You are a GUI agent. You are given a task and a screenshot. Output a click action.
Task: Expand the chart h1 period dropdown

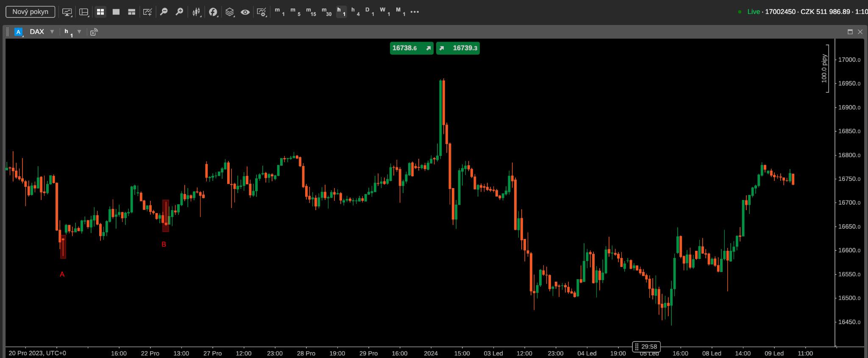click(x=79, y=32)
